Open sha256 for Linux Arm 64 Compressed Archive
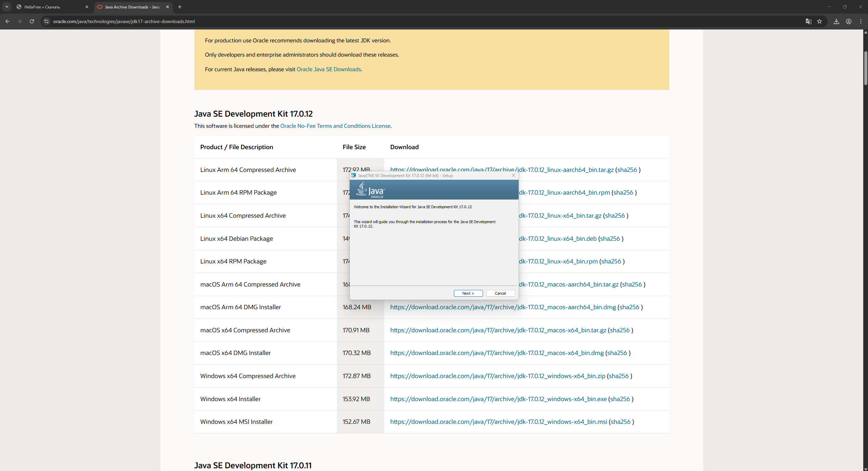This screenshot has width=868, height=471. [x=627, y=170]
